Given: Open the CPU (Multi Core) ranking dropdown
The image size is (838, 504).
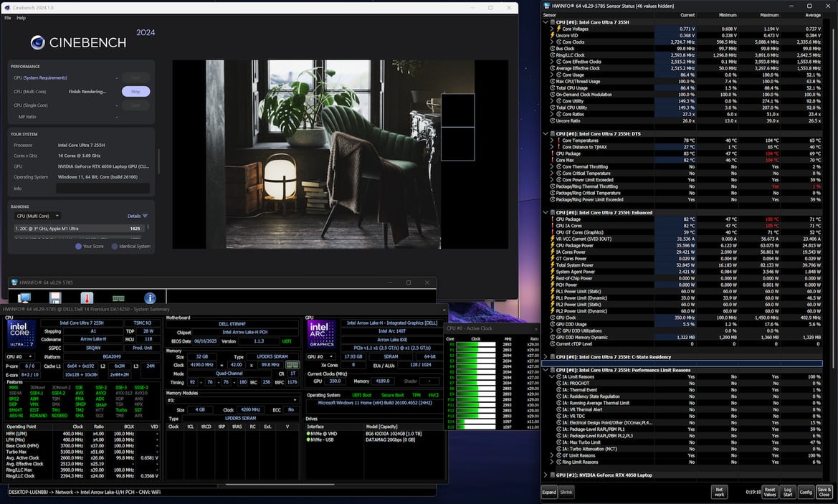Looking at the screenshot, I should point(37,216).
